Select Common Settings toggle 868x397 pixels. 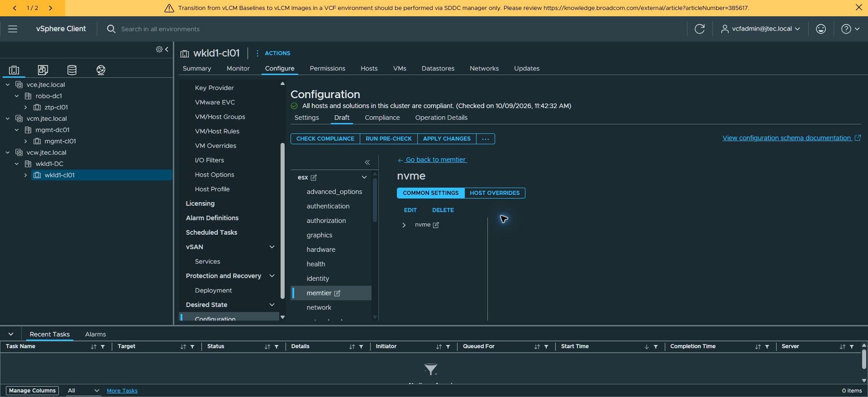[x=430, y=193]
